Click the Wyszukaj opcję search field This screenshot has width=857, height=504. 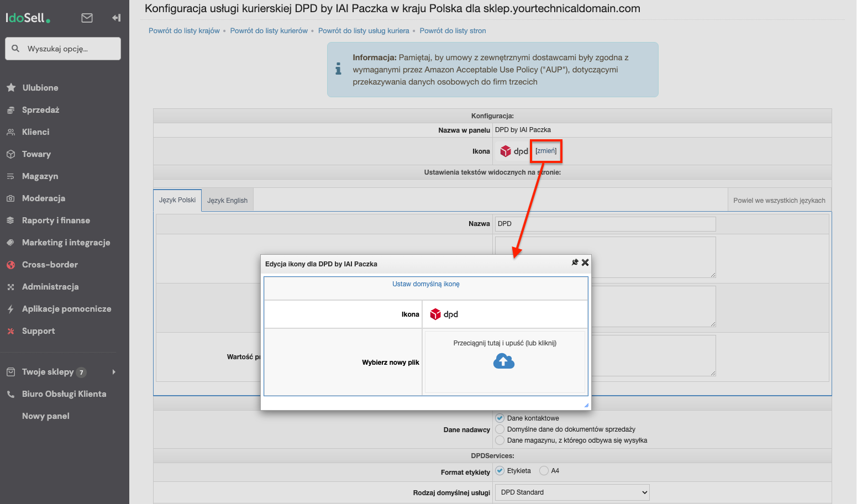[63, 49]
